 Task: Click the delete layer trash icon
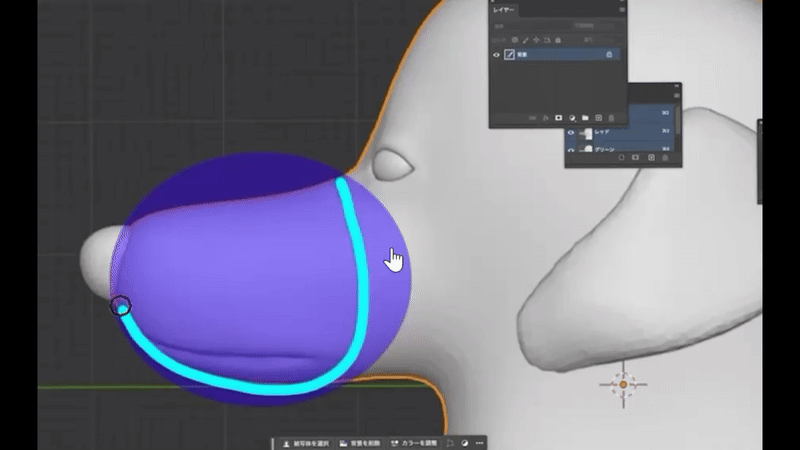612,117
